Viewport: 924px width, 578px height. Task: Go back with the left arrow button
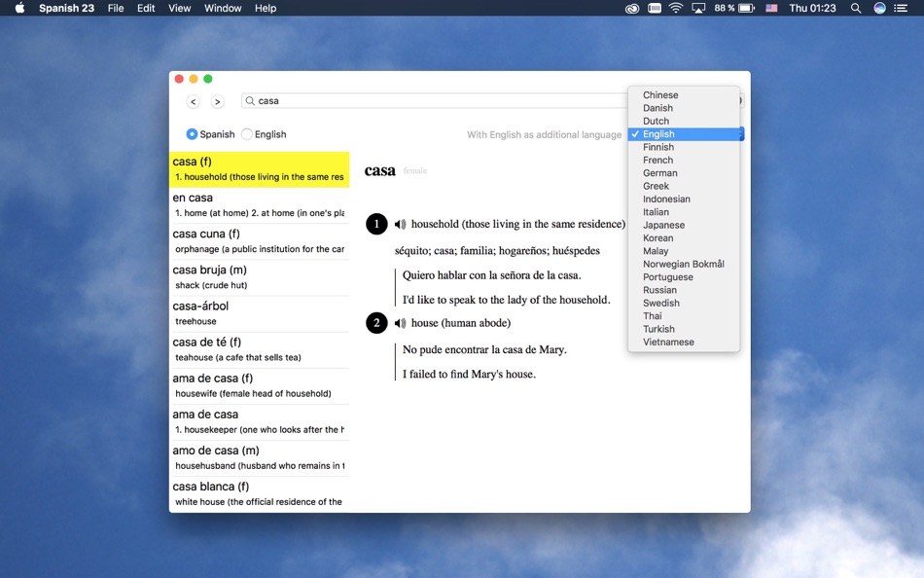(194, 101)
